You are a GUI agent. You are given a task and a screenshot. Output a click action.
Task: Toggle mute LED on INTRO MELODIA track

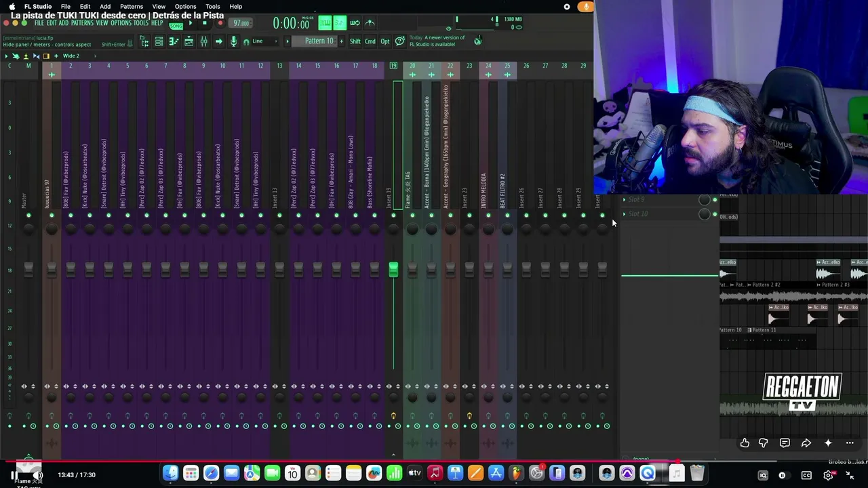pyautogui.click(x=488, y=216)
